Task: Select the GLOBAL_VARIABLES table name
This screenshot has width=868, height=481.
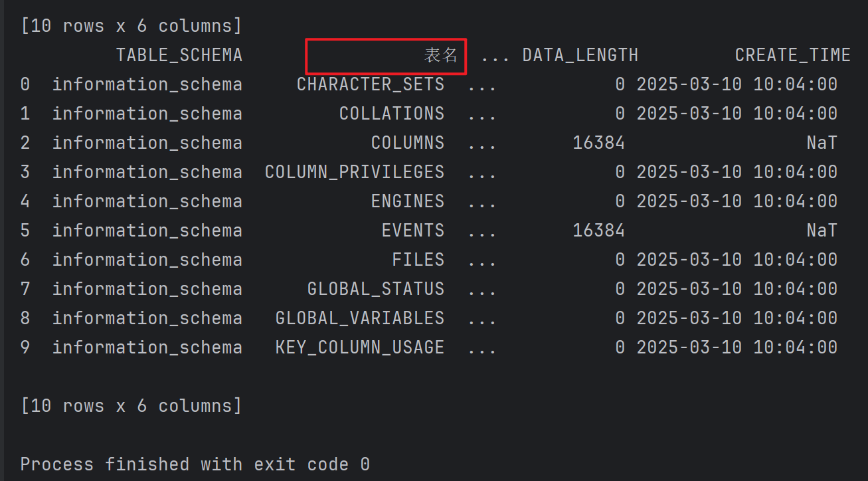Action: (360, 318)
